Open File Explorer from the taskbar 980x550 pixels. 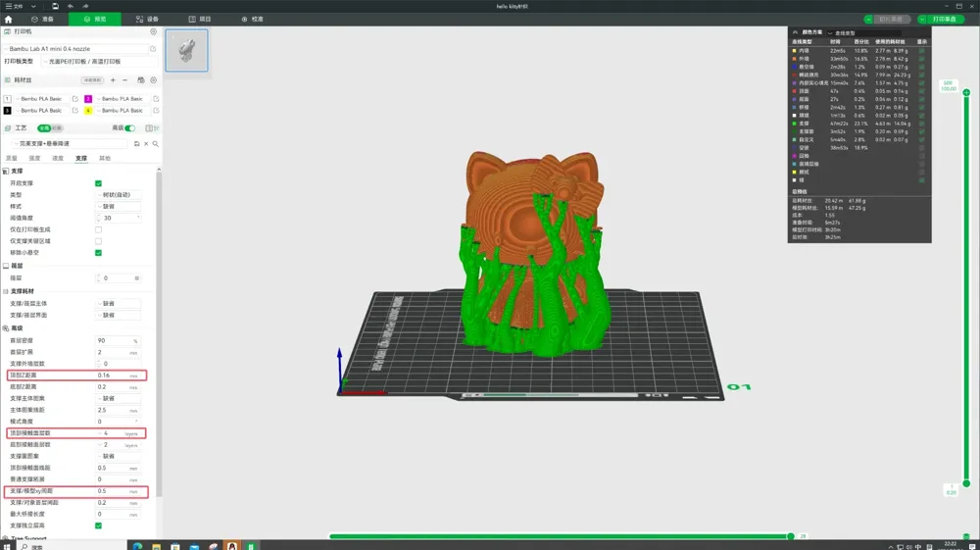pyautogui.click(x=156, y=546)
